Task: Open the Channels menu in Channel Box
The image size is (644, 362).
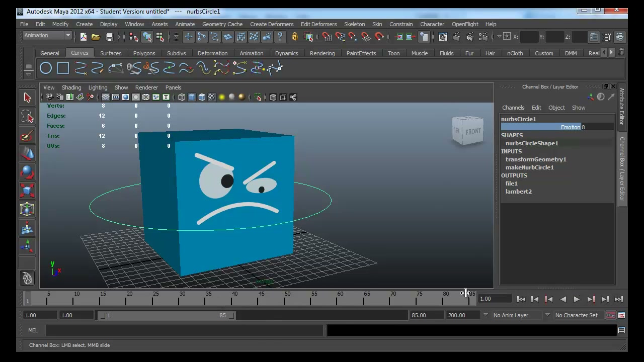Action: point(513,108)
